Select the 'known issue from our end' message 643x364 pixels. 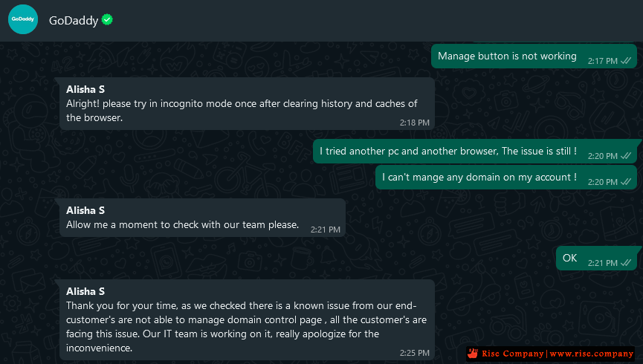coord(247,320)
